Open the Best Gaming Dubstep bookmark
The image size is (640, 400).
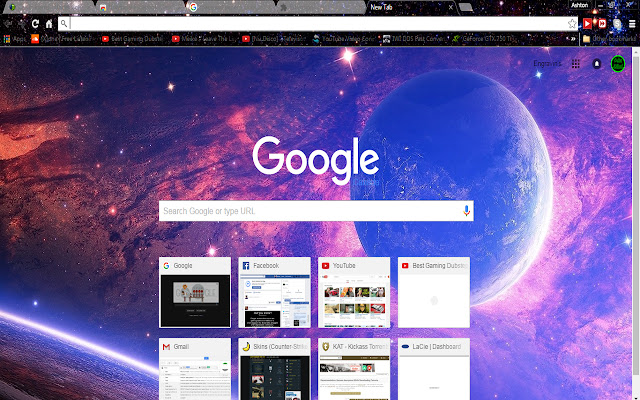click(x=133, y=39)
